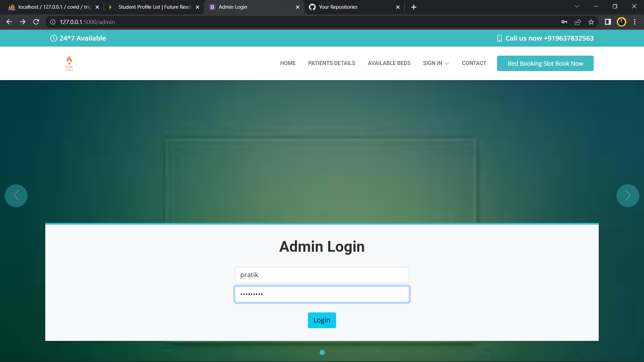Open the PATIENTS DETAILS nav link
The height and width of the screenshot is (362, 644).
pos(332,63)
